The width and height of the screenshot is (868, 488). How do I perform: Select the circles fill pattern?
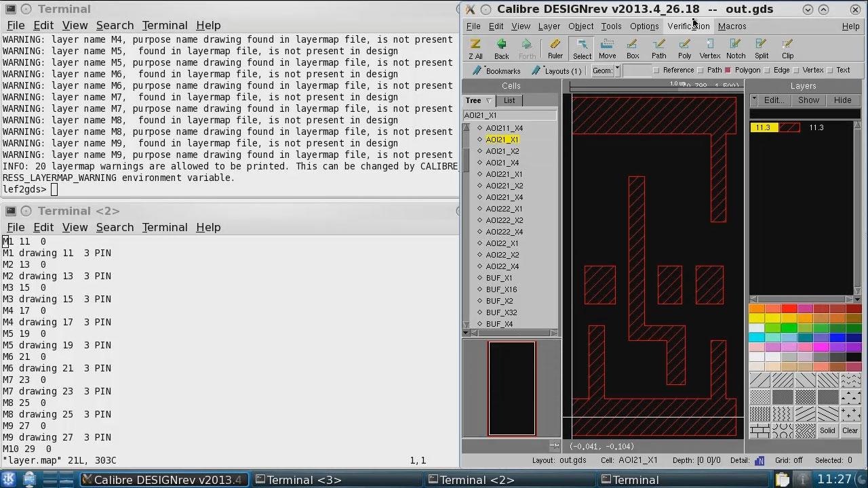pyautogui.click(x=783, y=430)
